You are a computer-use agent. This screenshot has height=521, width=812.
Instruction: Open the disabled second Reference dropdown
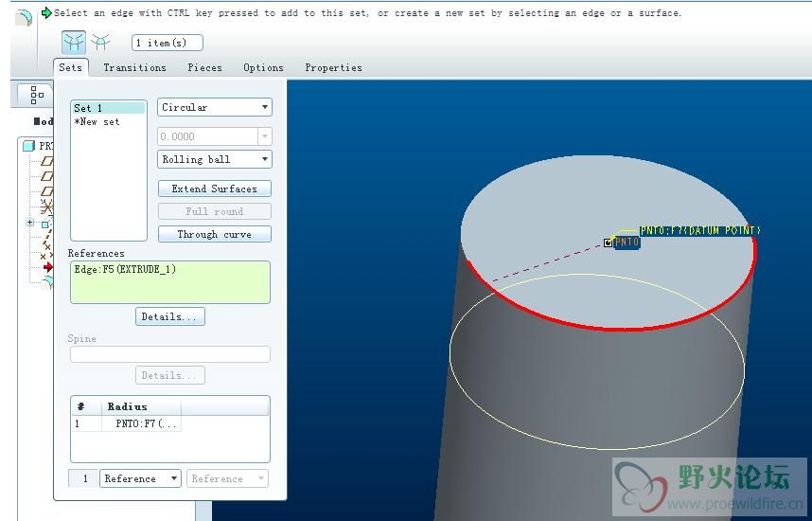point(227,478)
